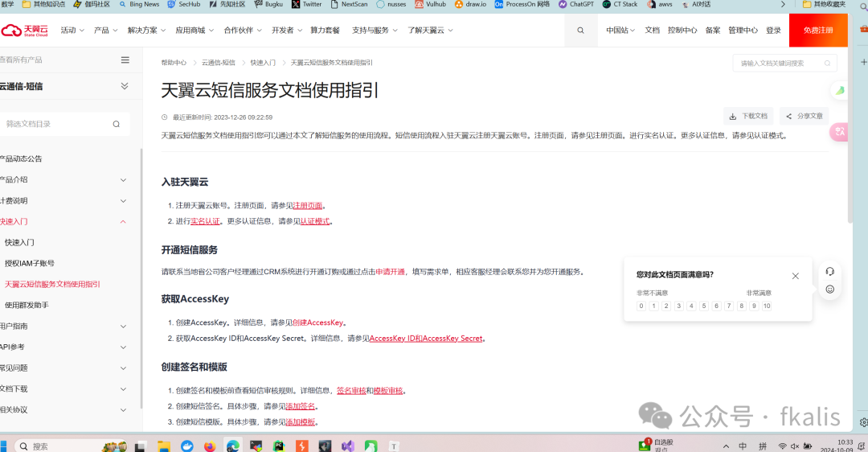Open the 合作伙伴 navigation menu
This screenshot has width=868, height=452.
(243, 31)
